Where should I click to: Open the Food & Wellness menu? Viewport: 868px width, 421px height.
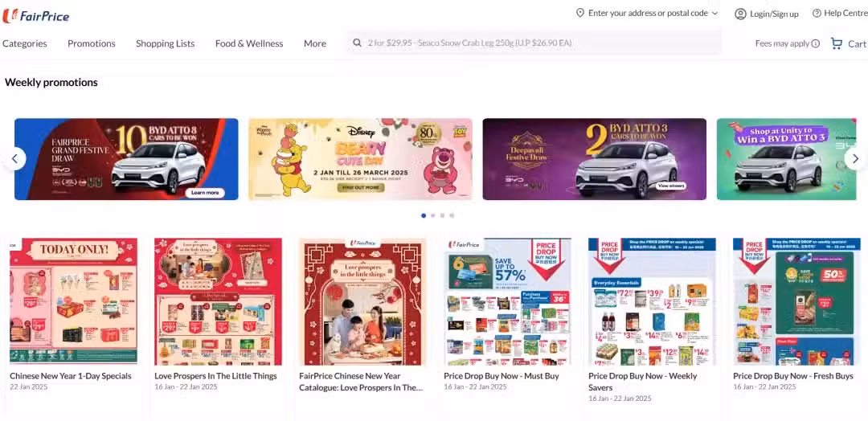pos(249,43)
